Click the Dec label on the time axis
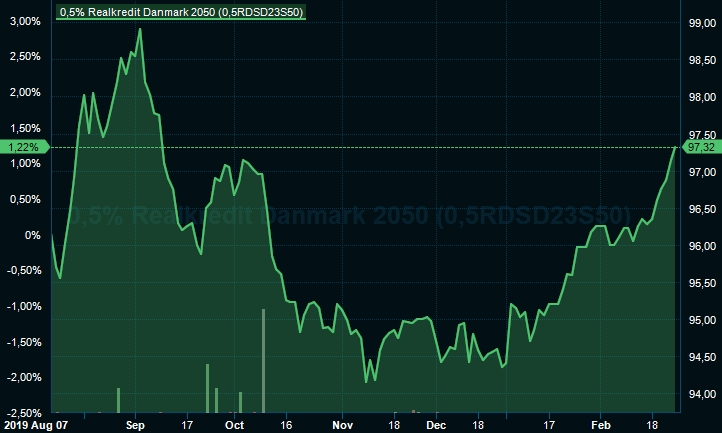This screenshot has height=433, width=722. (437, 424)
